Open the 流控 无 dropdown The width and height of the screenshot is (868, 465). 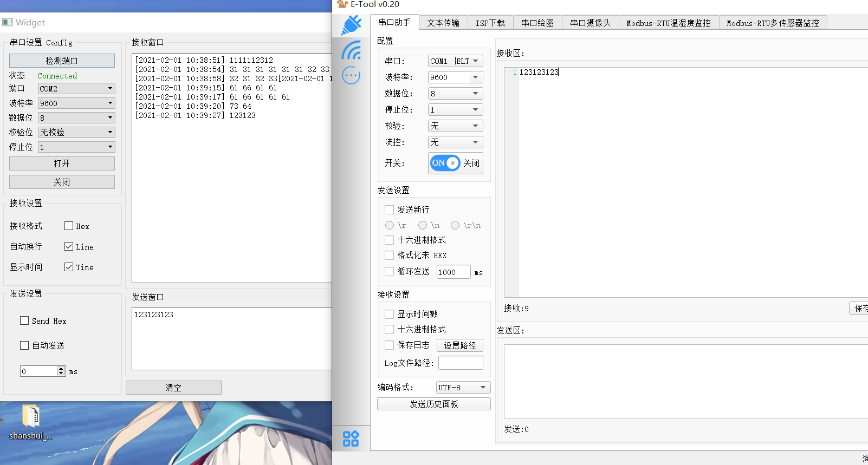455,142
